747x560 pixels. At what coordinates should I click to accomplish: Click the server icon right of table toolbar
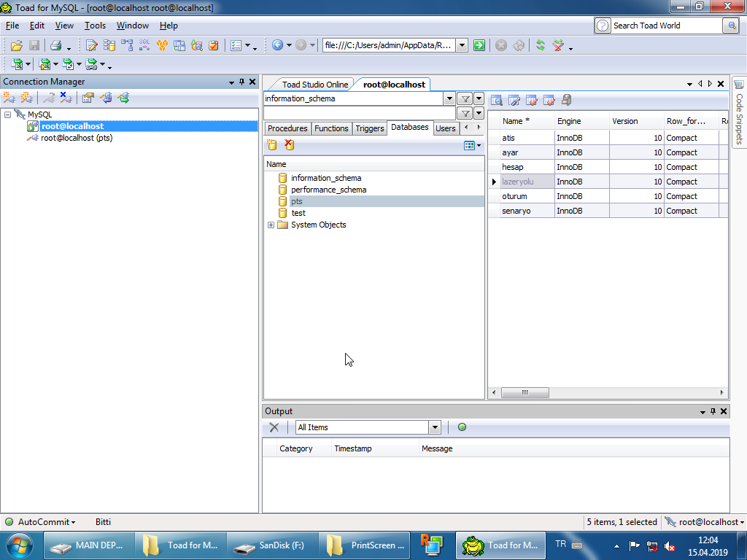pos(566,100)
